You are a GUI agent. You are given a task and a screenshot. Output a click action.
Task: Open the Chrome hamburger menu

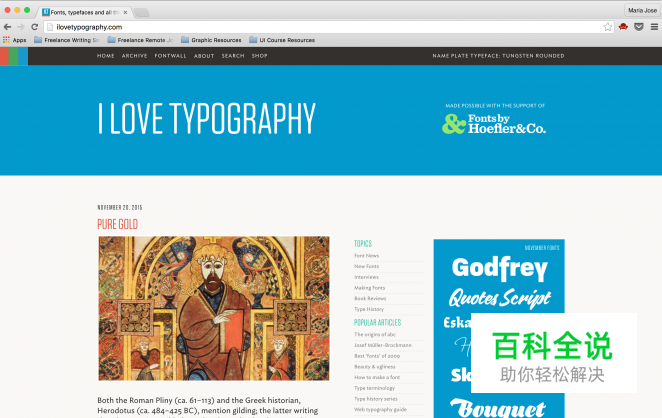coord(653,27)
